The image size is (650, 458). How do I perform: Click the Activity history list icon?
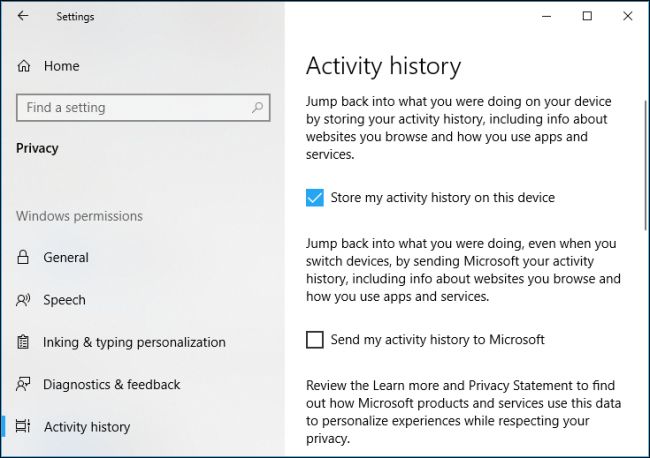click(23, 427)
